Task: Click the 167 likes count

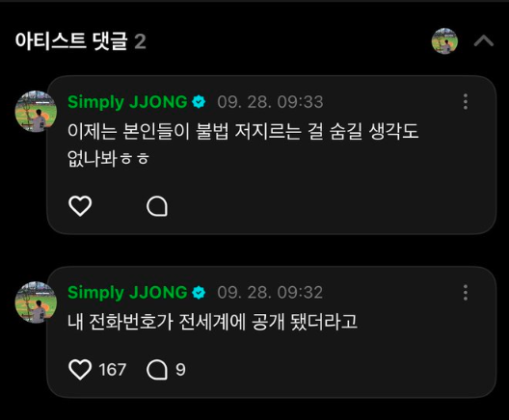Action: pos(113,370)
